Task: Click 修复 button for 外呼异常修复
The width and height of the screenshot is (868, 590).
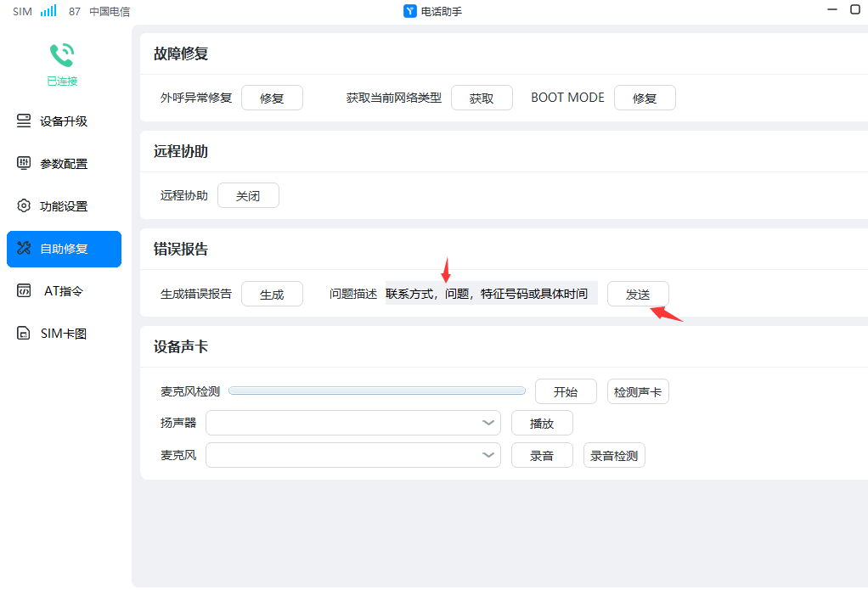Action: 272,98
